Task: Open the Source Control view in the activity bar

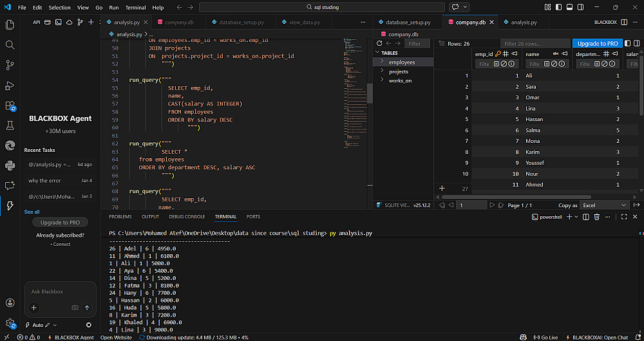Action: [10, 65]
